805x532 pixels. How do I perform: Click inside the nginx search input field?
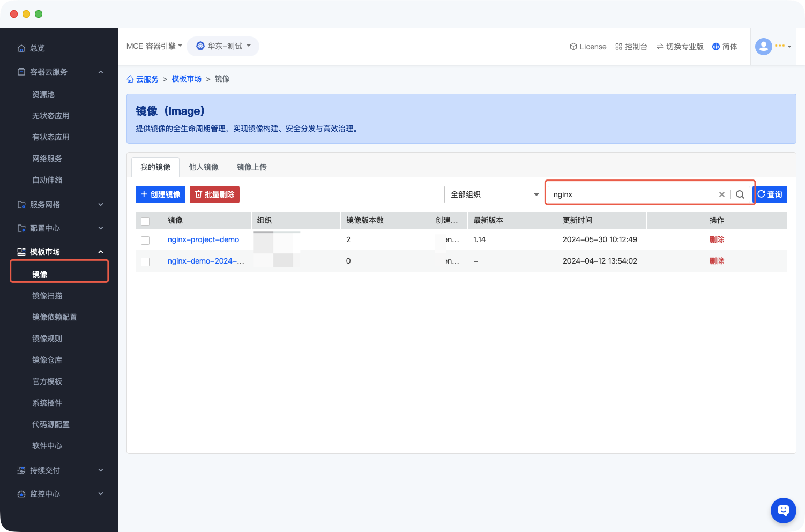[x=632, y=194]
